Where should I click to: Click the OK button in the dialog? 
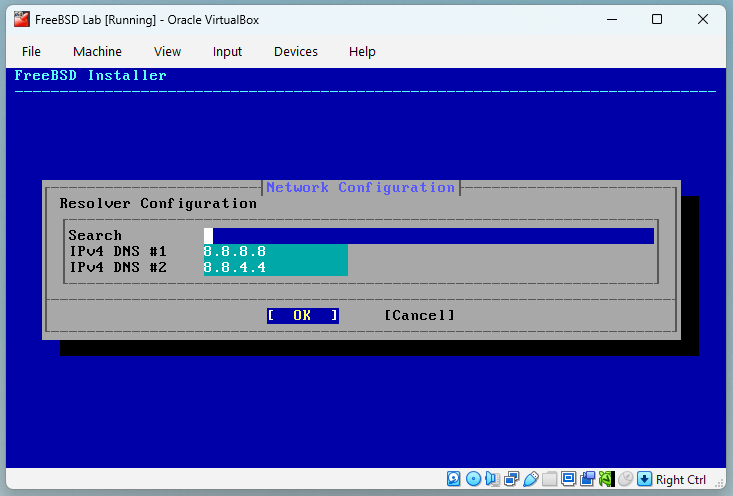tap(303, 316)
